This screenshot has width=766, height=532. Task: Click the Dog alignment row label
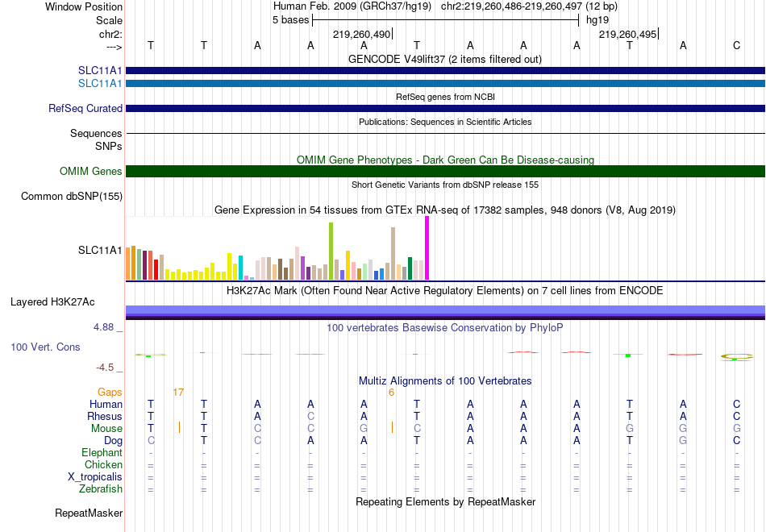[113, 441]
